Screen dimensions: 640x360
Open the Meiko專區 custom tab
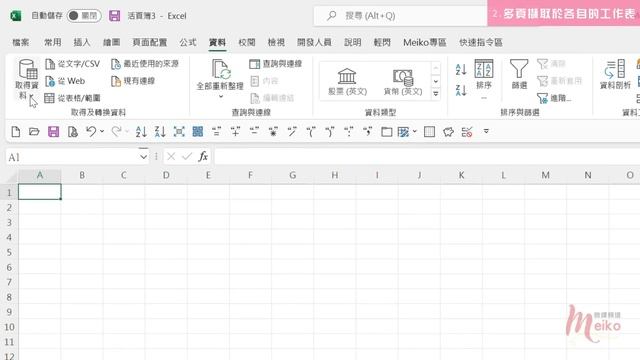pos(424,42)
